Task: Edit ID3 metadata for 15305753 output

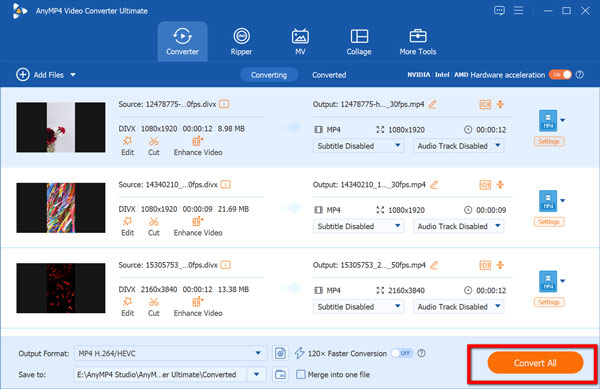Action: coord(485,265)
